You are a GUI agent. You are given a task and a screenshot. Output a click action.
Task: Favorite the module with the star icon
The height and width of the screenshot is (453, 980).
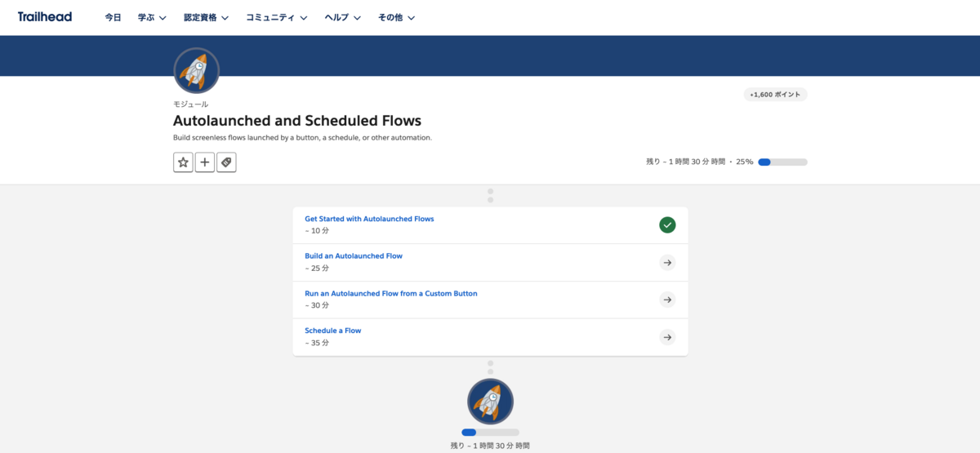pos(183,162)
